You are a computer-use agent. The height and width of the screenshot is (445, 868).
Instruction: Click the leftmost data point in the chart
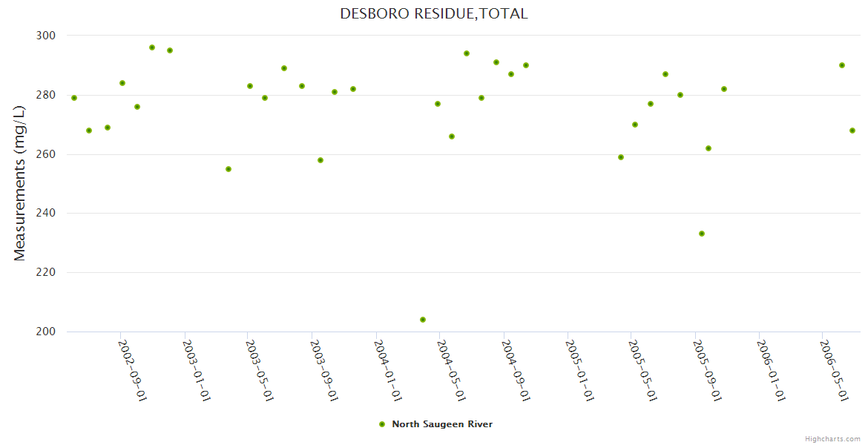(74, 98)
